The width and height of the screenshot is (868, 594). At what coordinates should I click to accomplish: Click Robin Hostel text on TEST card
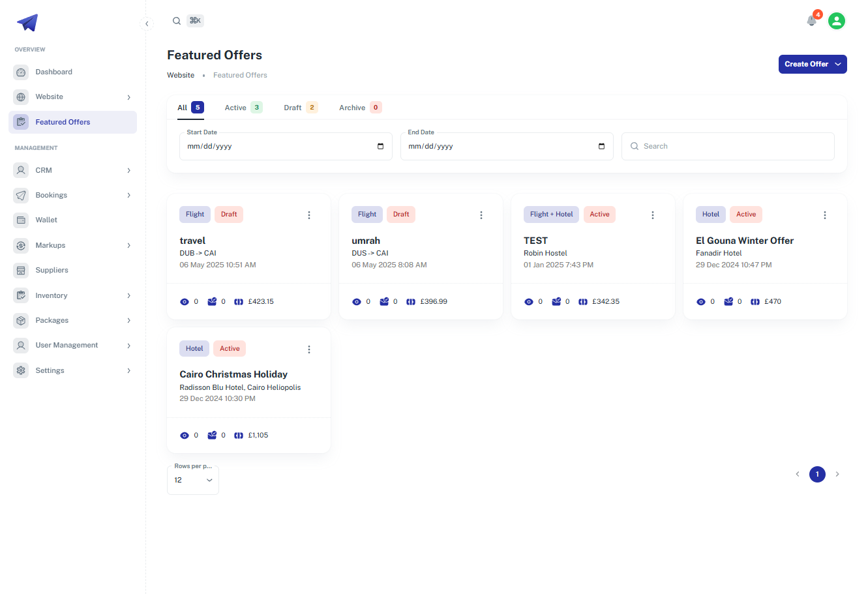point(545,253)
